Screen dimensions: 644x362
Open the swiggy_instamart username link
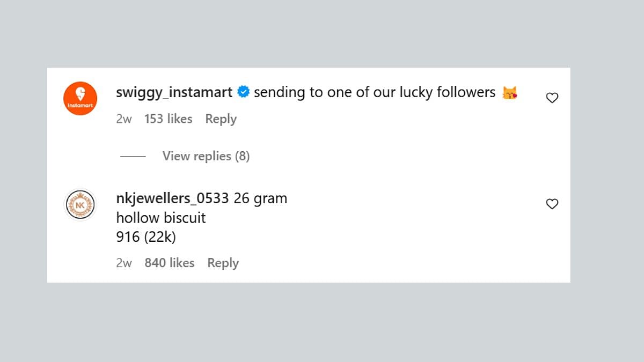coord(174,92)
